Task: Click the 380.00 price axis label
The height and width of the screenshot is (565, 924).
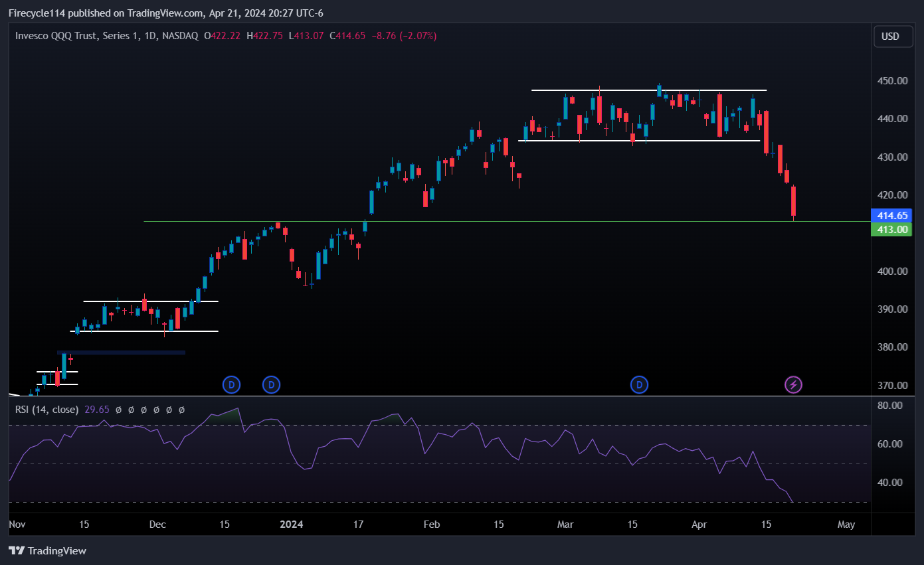Action: coord(892,347)
